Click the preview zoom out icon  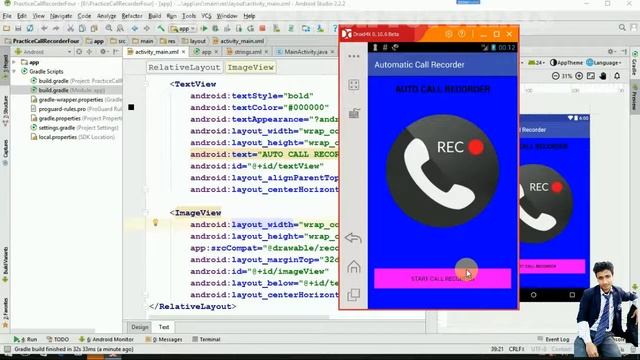click(556, 76)
